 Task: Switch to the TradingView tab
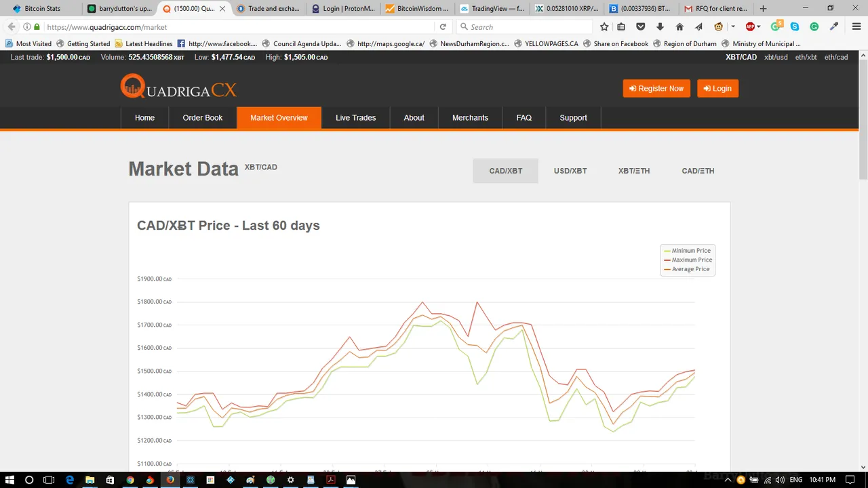coord(490,9)
